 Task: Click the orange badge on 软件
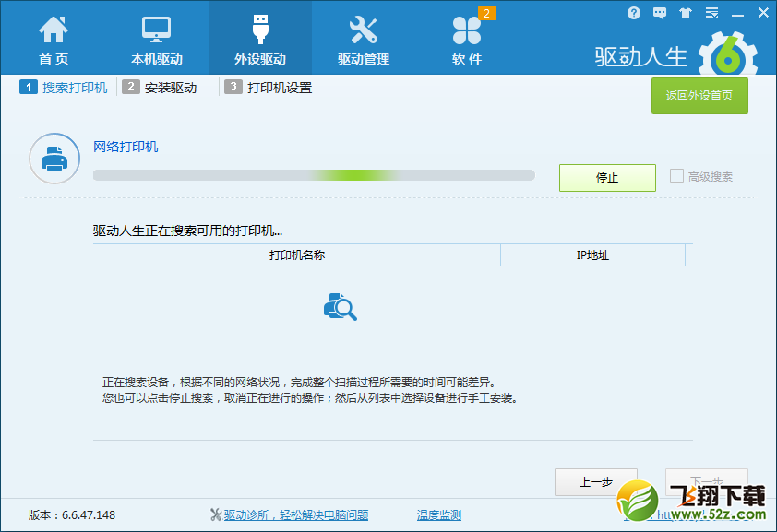[x=486, y=13]
